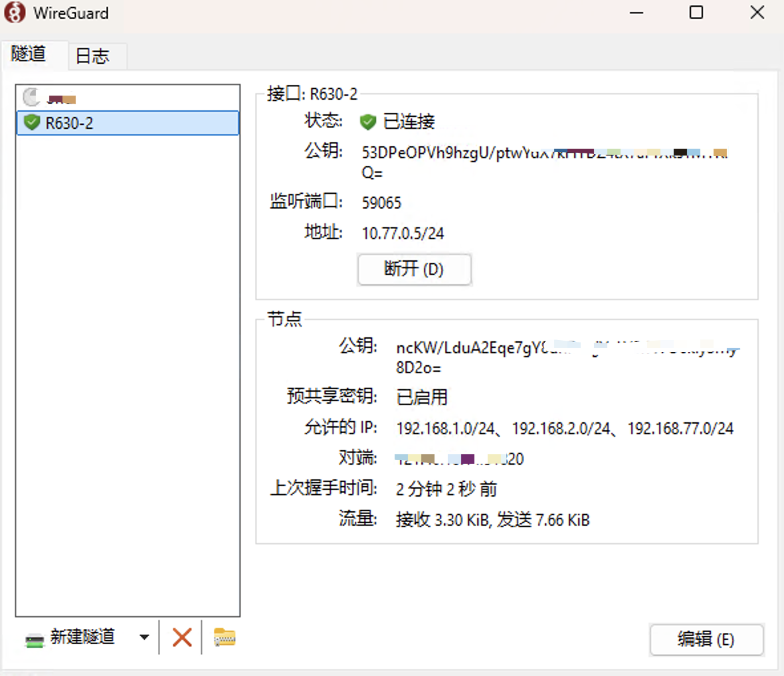
Task: Select the R630-2 tunnel row
Action: tap(128, 123)
